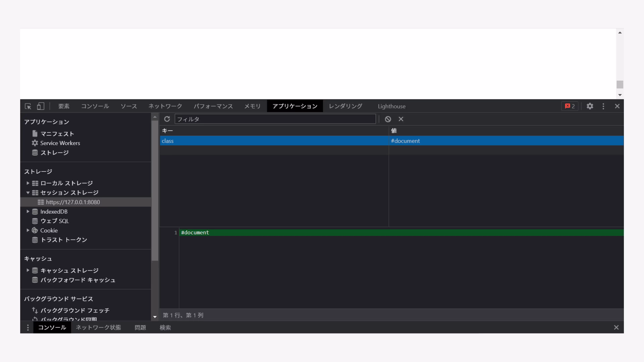Image resolution: width=644 pixels, height=362 pixels.
Task: Select バックフォワード キャッシュ in the sidebar
Action: (x=78, y=280)
